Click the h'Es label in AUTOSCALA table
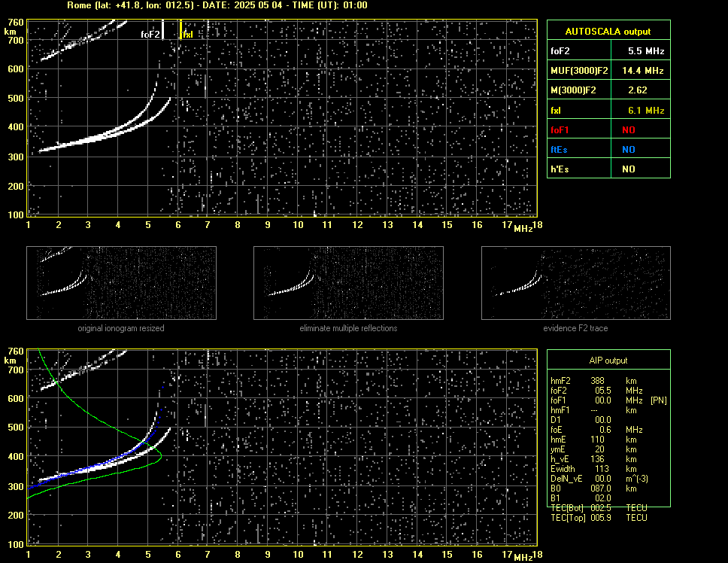The width and height of the screenshot is (728, 563). coord(560,169)
